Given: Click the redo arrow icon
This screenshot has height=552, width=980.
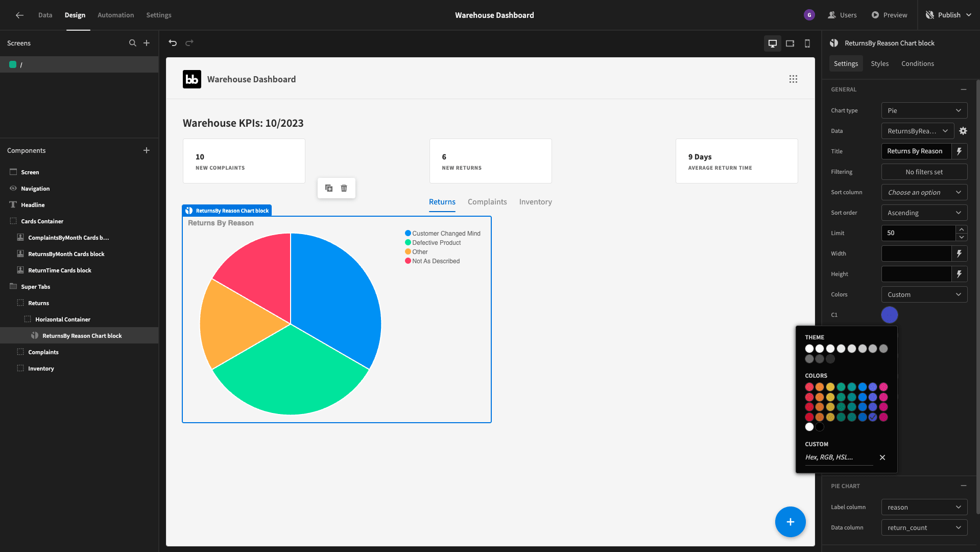Looking at the screenshot, I should coord(189,43).
